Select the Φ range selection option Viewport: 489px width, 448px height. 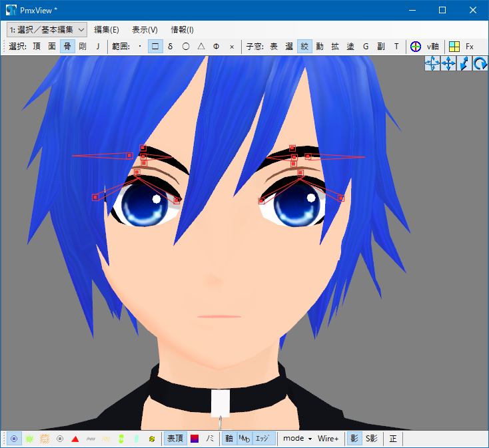point(216,47)
